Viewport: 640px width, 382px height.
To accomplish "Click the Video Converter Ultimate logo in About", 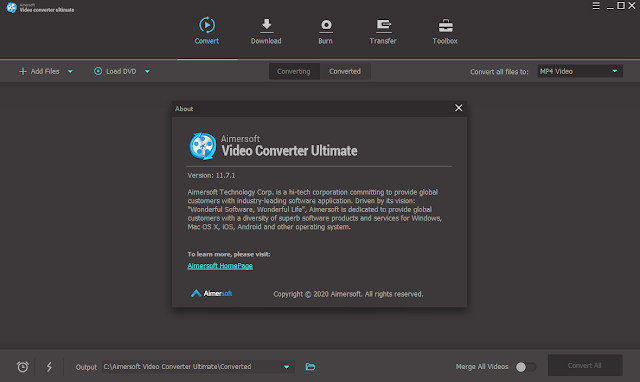I will tap(203, 146).
